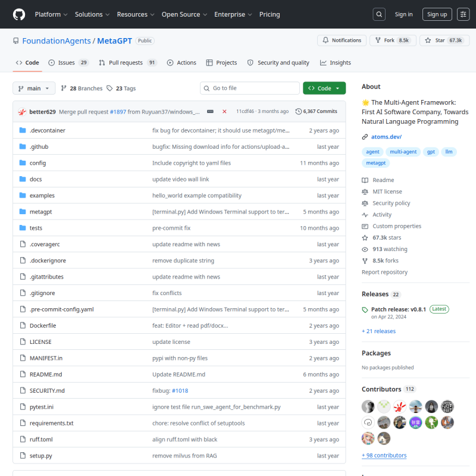Open the FoundationAgents owner link

(57, 40)
